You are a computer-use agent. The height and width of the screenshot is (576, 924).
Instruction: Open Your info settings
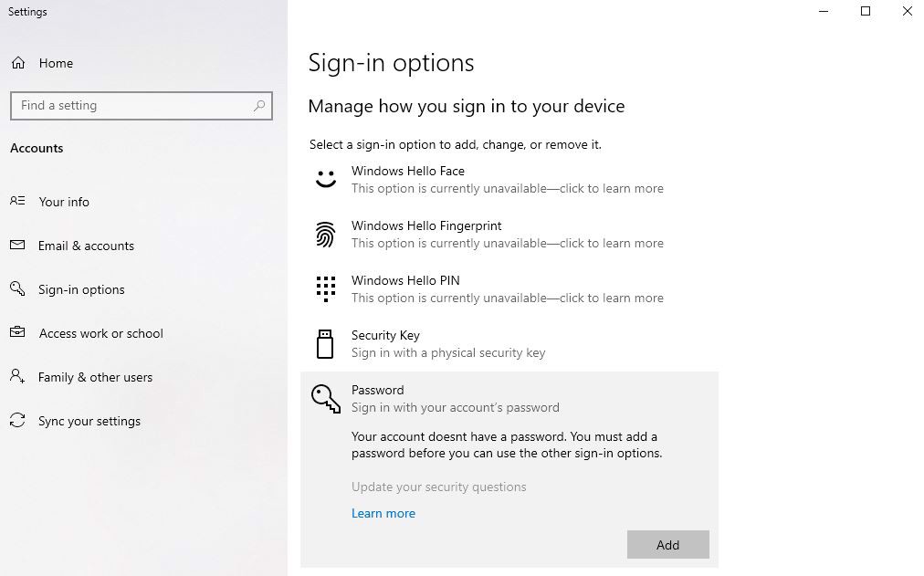pos(64,202)
